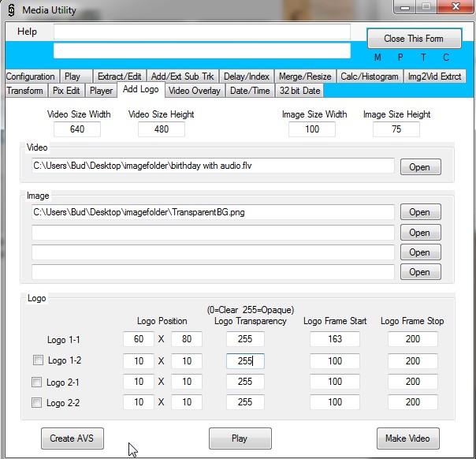Click the P indicator letter
This screenshot has height=459, width=476.
400,58
